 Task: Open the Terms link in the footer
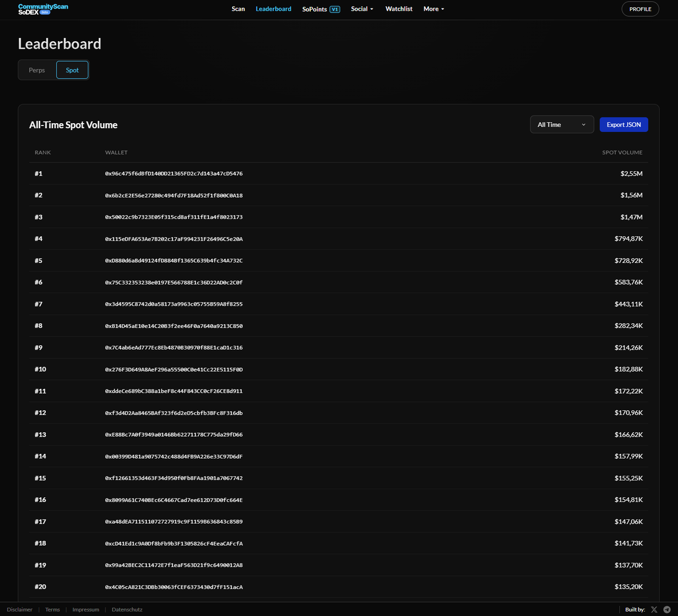click(x=52, y=609)
